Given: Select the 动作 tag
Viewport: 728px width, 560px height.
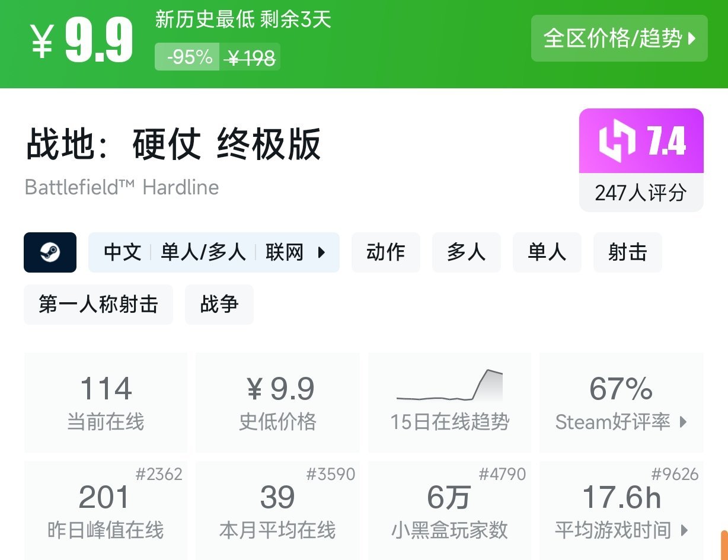Looking at the screenshot, I should point(386,252).
